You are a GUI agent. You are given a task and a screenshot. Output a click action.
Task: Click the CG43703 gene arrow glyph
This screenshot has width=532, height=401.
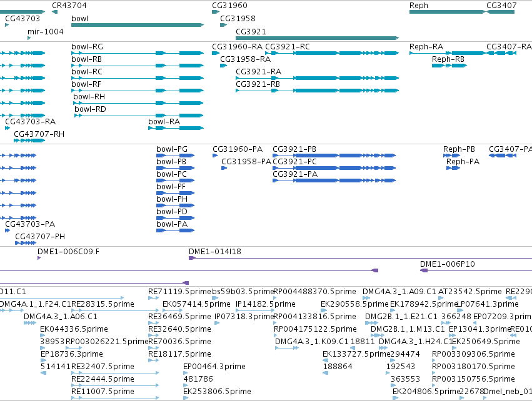coord(7,25)
